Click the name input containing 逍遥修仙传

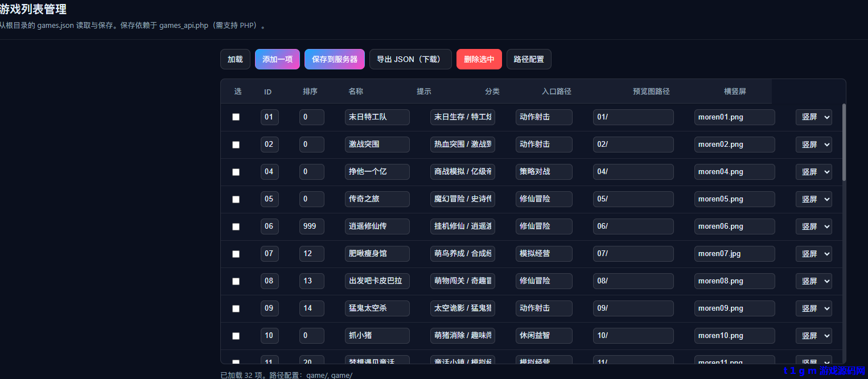point(377,226)
